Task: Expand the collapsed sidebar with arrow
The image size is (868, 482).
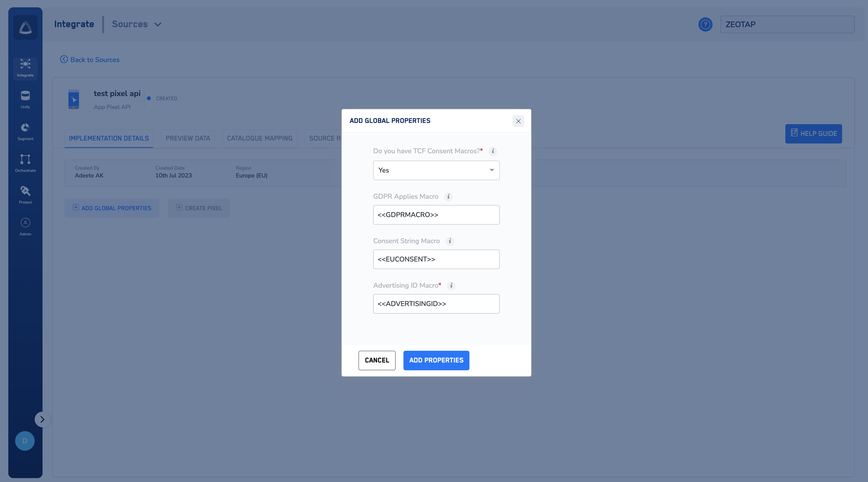Action: pos(42,419)
